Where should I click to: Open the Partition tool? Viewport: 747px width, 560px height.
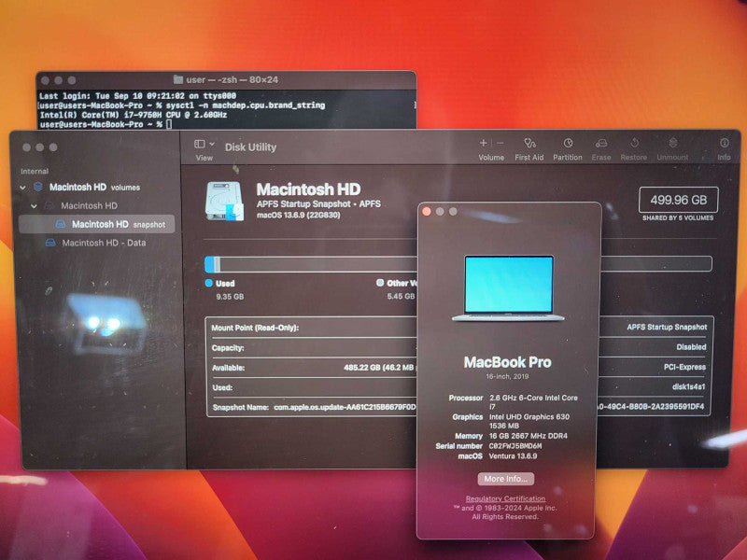point(568,143)
